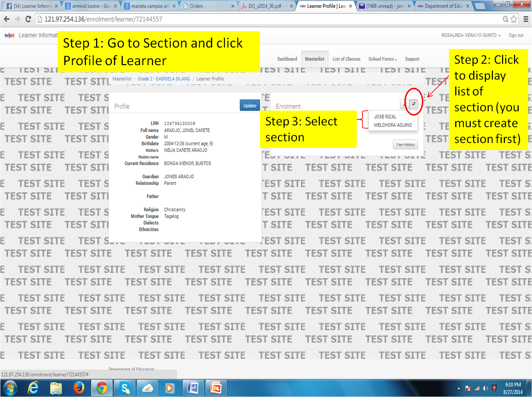Show hidden system tray icons
Viewport: 532px width, 397px height.
tap(458, 388)
